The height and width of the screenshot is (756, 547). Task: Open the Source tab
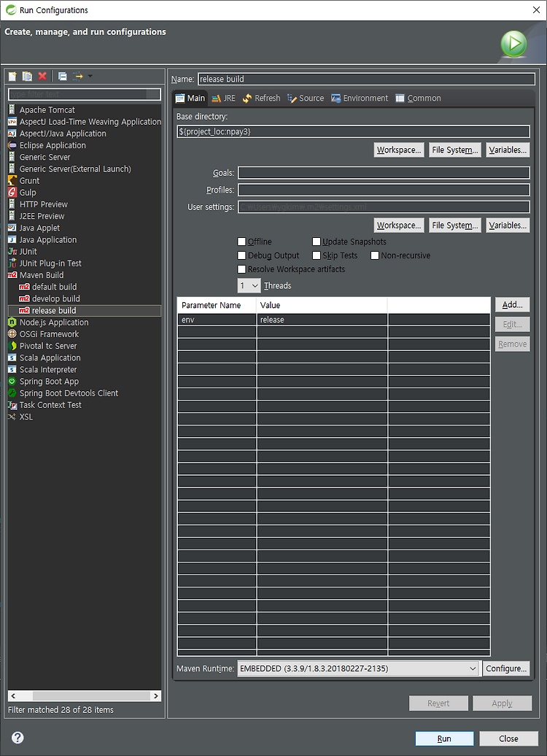[x=306, y=98]
